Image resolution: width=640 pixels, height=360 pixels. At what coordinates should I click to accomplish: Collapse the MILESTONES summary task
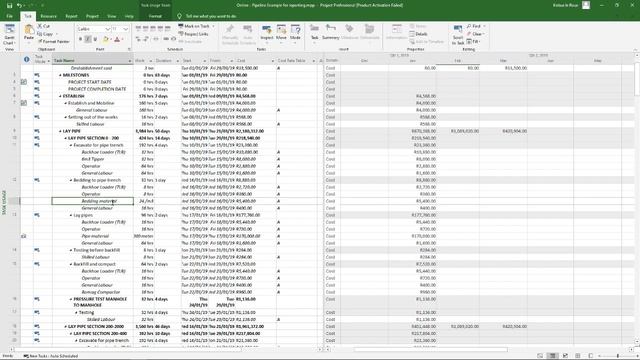pos(60,75)
